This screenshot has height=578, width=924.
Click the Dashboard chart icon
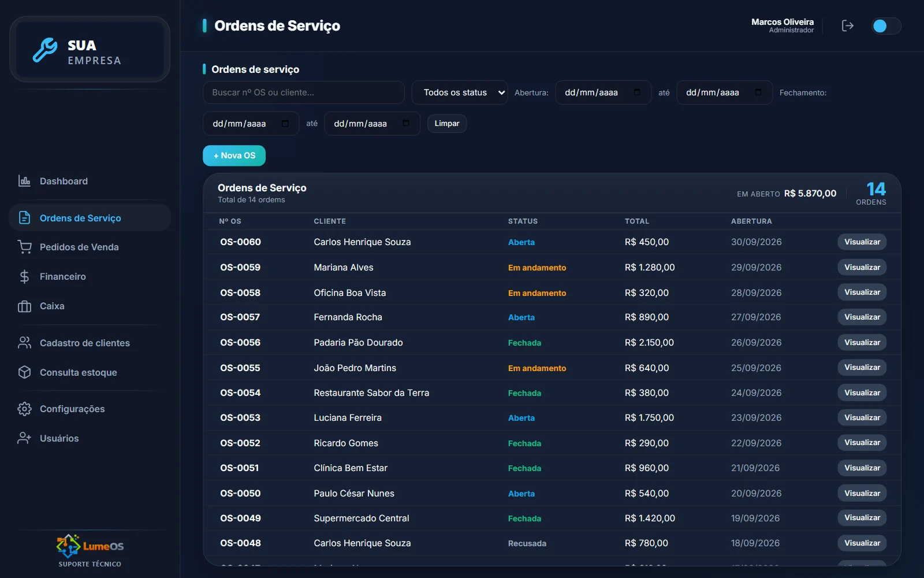[x=24, y=181]
